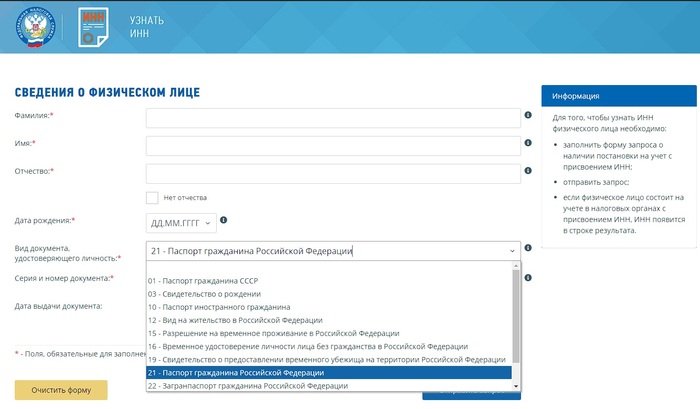
Task: Choose 21 - Паспорт гражданина Российской Федерации
Action: pyautogui.click(x=329, y=373)
